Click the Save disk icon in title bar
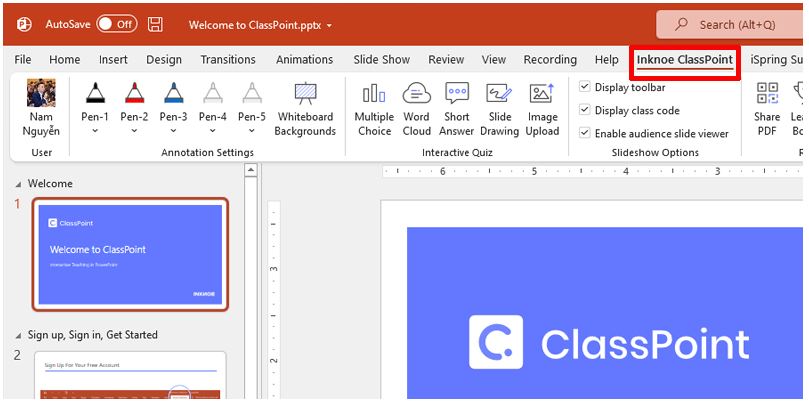809x405 pixels. coord(155,24)
